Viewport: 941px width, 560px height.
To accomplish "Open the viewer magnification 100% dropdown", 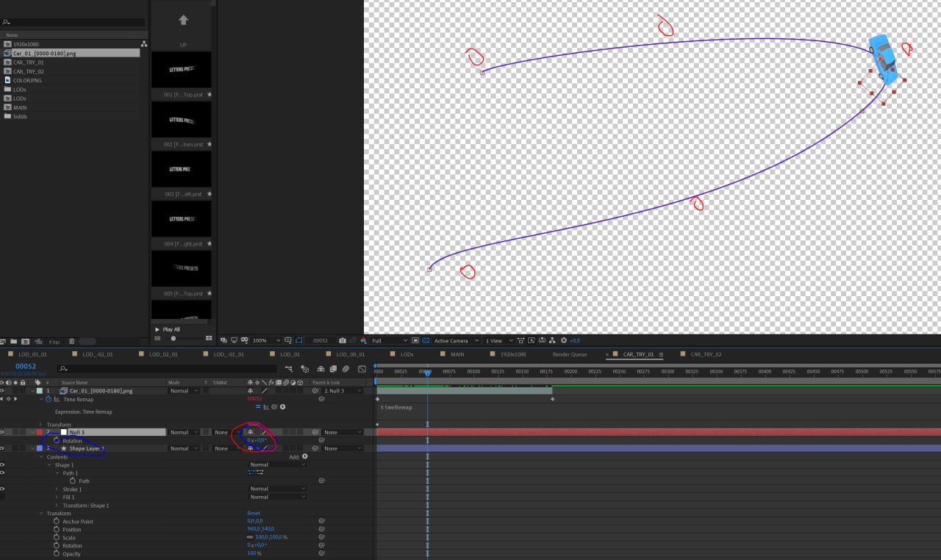I will click(x=266, y=340).
